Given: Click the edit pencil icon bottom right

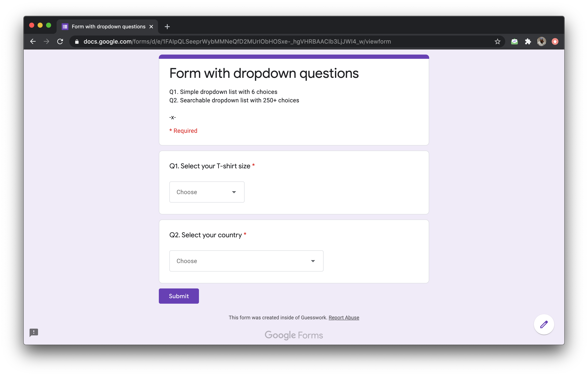Looking at the screenshot, I should click(x=544, y=324).
